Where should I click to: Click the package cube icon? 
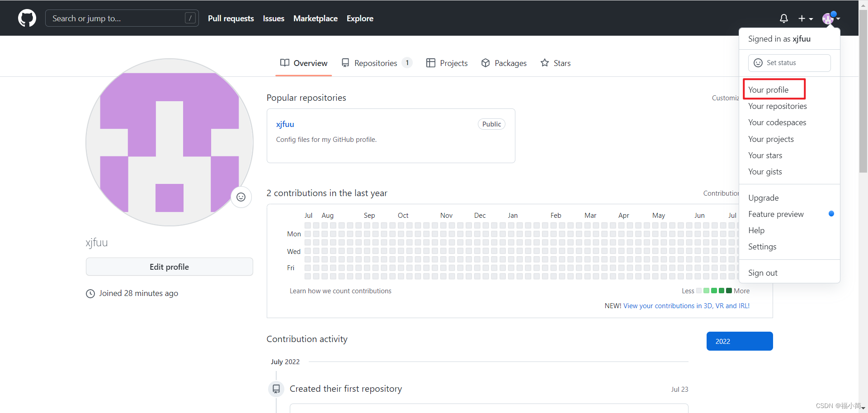(x=486, y=63)
